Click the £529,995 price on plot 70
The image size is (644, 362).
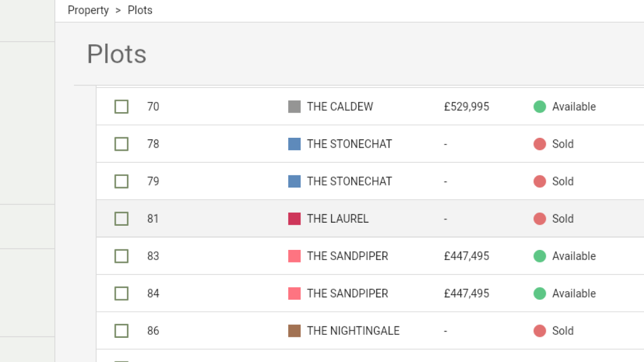pos(466,107)
